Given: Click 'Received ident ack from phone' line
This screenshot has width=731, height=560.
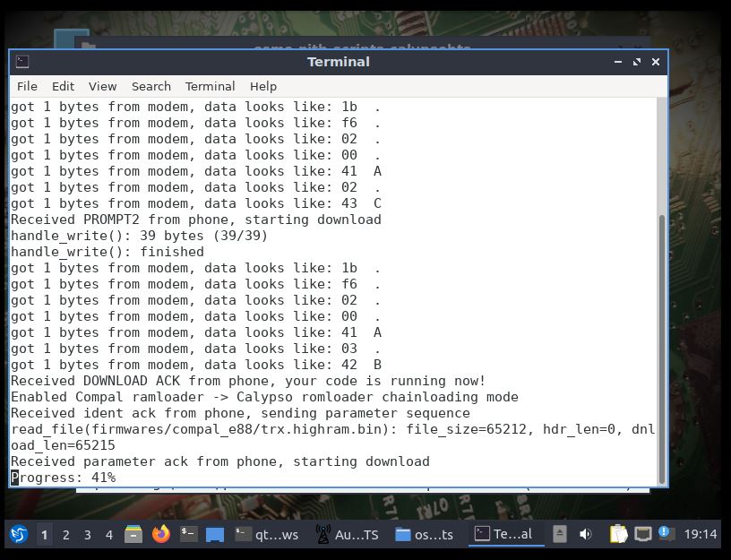Looking at the screenshot, I should (x=240, y=413).
